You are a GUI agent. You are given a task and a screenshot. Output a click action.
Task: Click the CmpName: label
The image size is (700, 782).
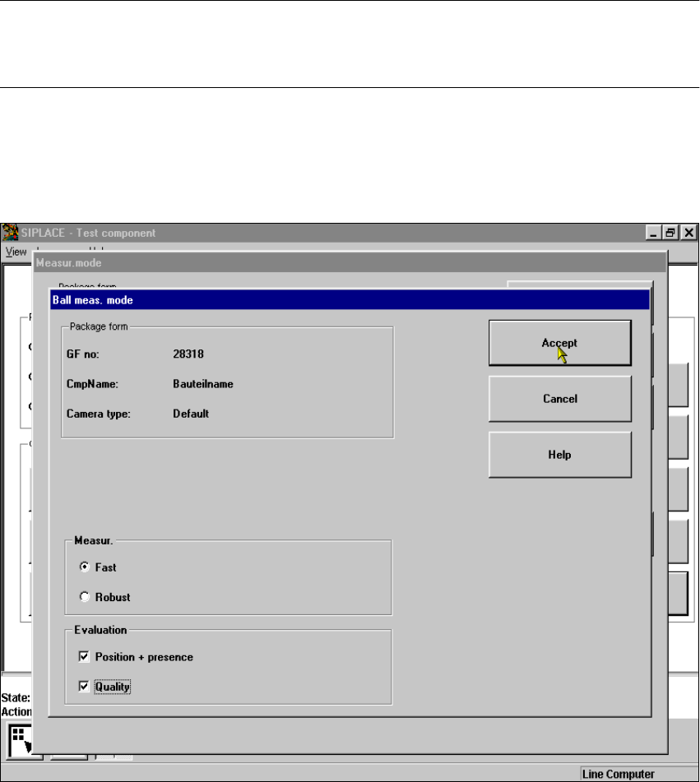point(92,384)
